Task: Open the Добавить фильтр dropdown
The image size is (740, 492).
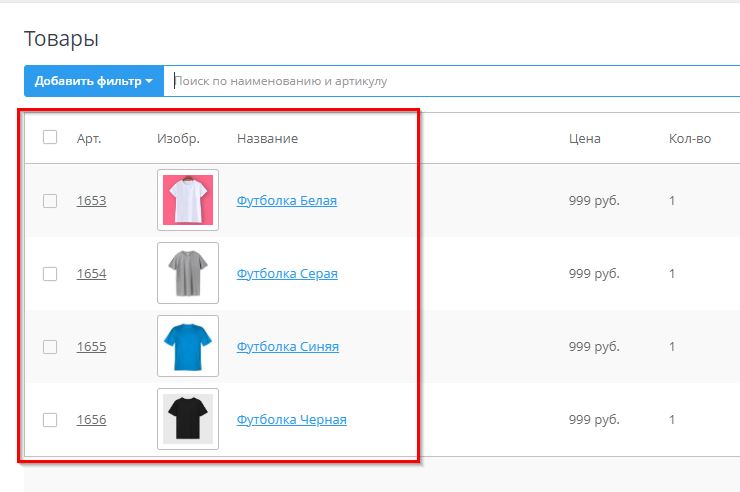Action: tap(94, 81)
